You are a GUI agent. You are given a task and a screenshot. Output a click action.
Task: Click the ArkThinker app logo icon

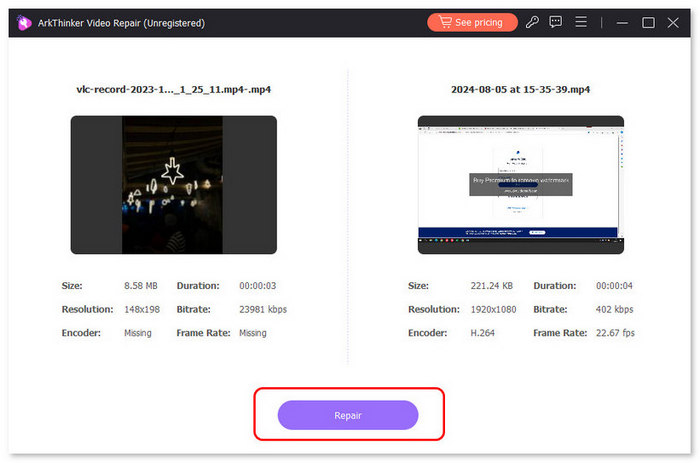(20, 22)
